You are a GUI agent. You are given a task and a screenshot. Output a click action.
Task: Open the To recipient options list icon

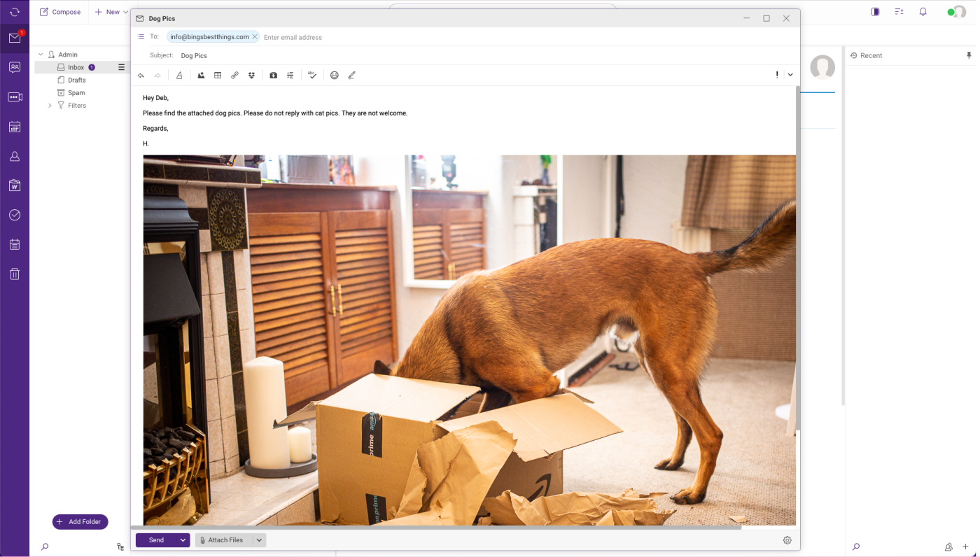(141, 37)
